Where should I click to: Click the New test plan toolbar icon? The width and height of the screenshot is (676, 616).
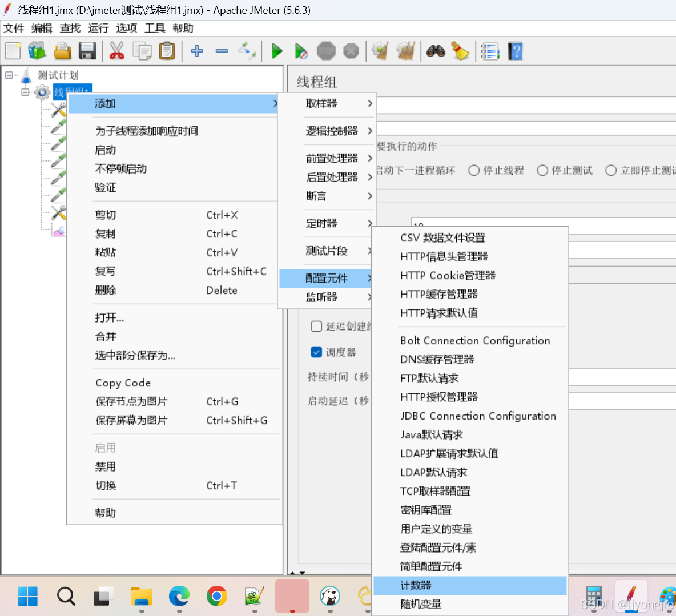coord(13,51)
